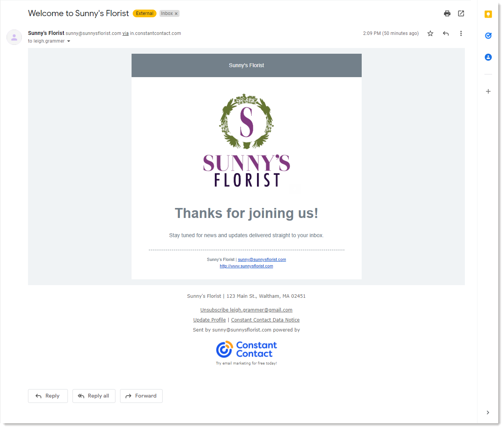Screen dimensions: 504x429
Task: Click the subject "Welcome to Sunny's Florist"
Action: [78, 13]
